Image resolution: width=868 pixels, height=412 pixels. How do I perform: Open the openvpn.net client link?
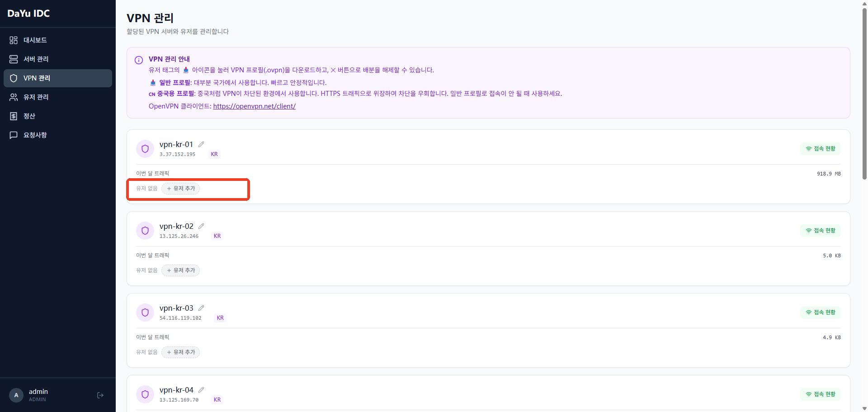click(254, 106)
